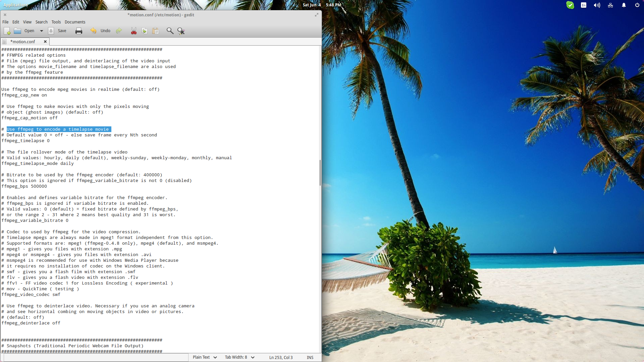Open the Applications menu in top panel
Viewport: 644px width, 362px height.
pos(15,5)
